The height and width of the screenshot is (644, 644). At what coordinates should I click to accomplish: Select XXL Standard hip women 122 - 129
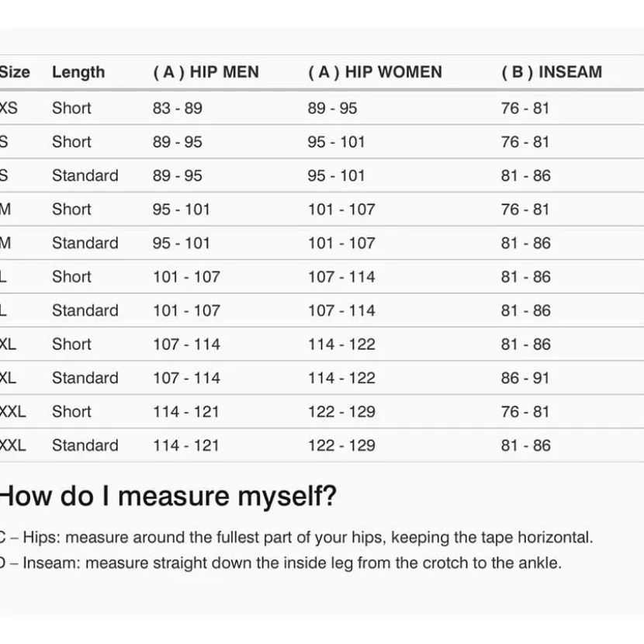341,445
